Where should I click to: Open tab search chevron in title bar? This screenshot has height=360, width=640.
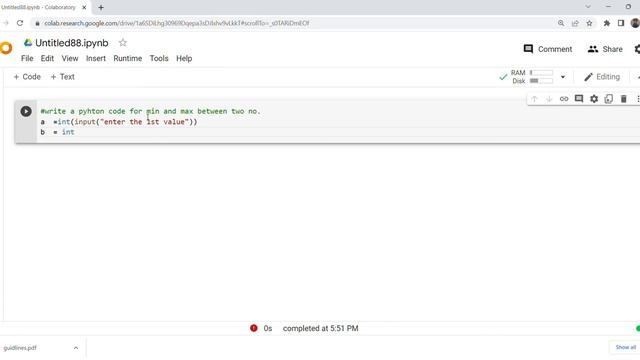588,7
